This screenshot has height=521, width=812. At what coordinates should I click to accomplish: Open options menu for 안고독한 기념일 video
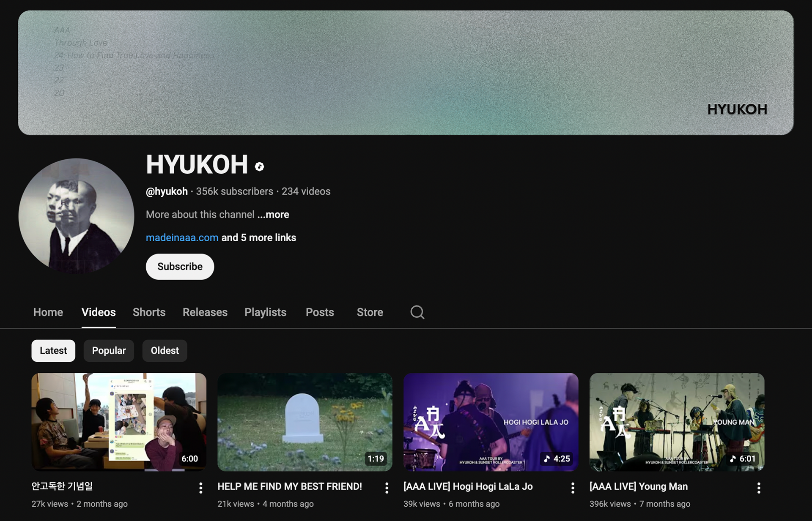click(x=200, y=488)
